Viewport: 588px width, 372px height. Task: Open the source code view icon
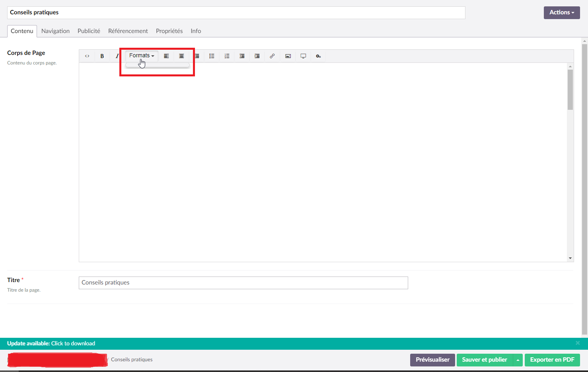point(87,56)
